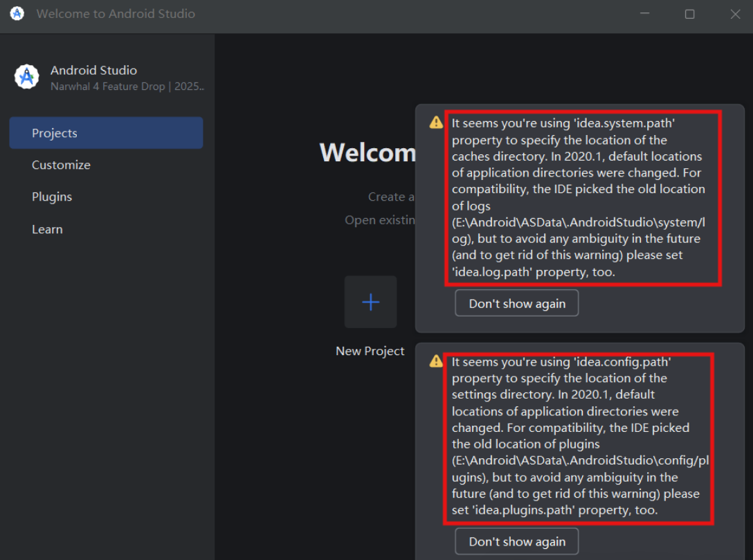
Task: Click the New Project plus icon
Action: pos(370,302)
